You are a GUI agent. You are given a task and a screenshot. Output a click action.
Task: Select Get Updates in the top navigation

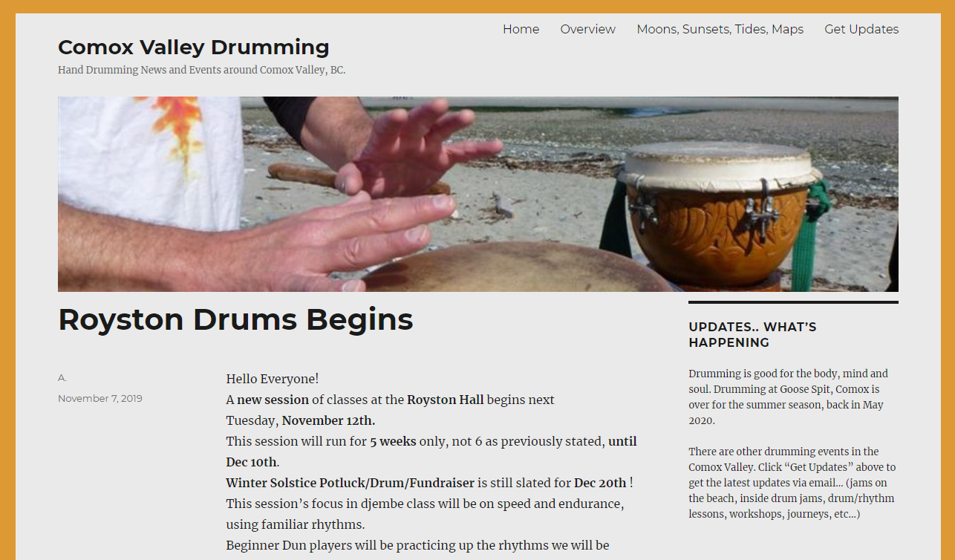point(861,30)
